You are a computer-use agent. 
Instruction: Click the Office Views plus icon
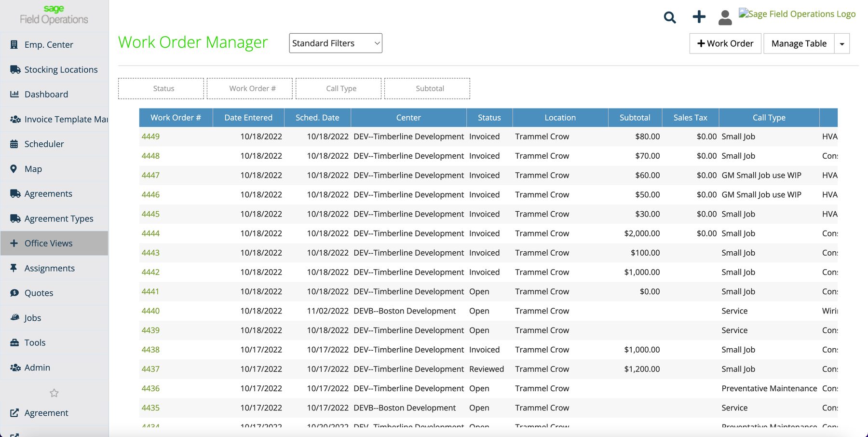click(x=14, y=243)
